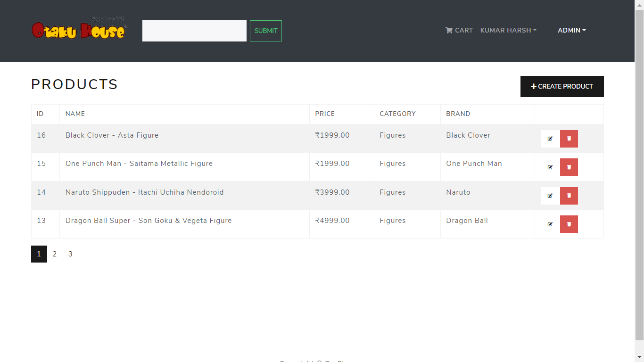The width and height of the screenshot is (644, 362).
Task: Open the shopping cart
Action: 459,30
